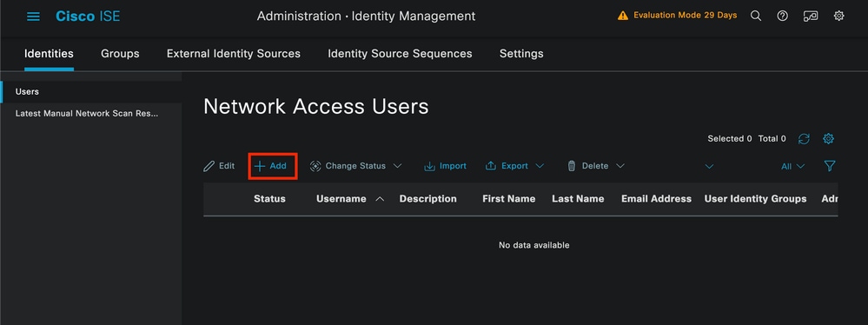
Task: Click the Change Status button
Action: point(348,166)
